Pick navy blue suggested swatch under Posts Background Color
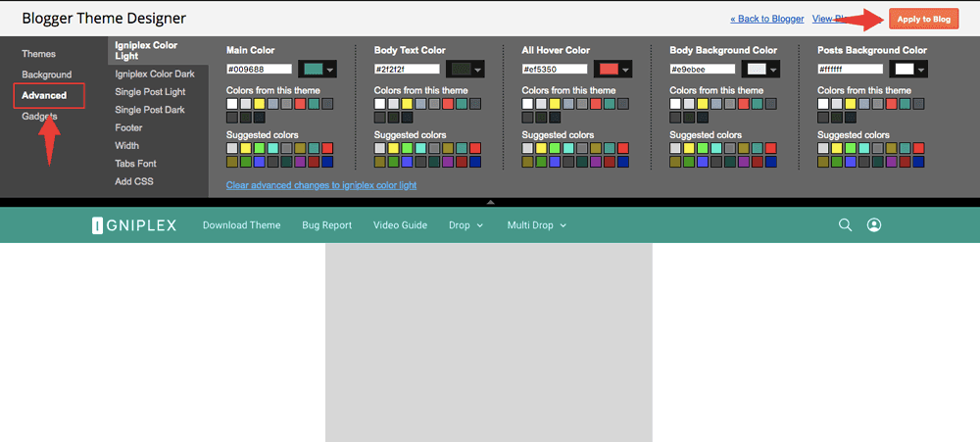This screenshot has width=980, height=442. (919, 162)
